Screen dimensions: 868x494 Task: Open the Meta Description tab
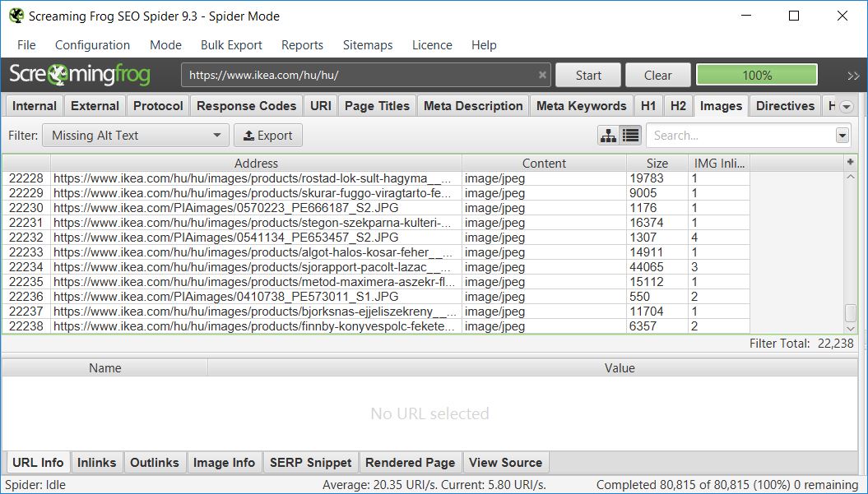pos(473,106)
